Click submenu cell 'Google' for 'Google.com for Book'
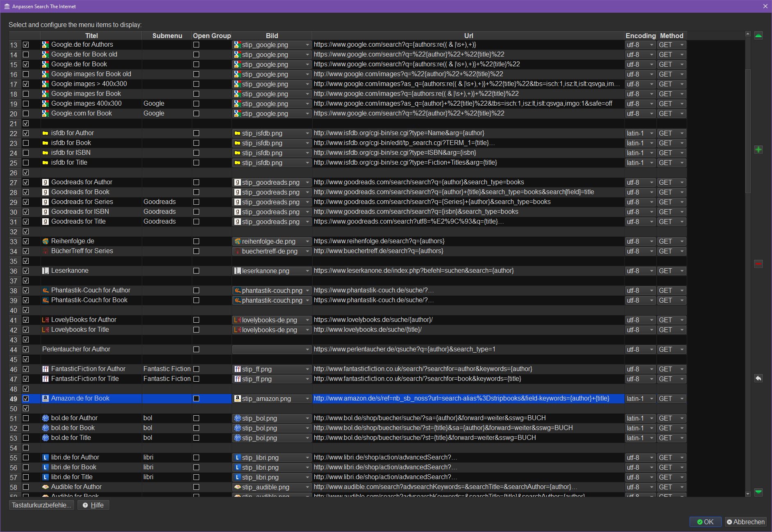Screen dimensions: 772x532 click(x=167, y=113)
